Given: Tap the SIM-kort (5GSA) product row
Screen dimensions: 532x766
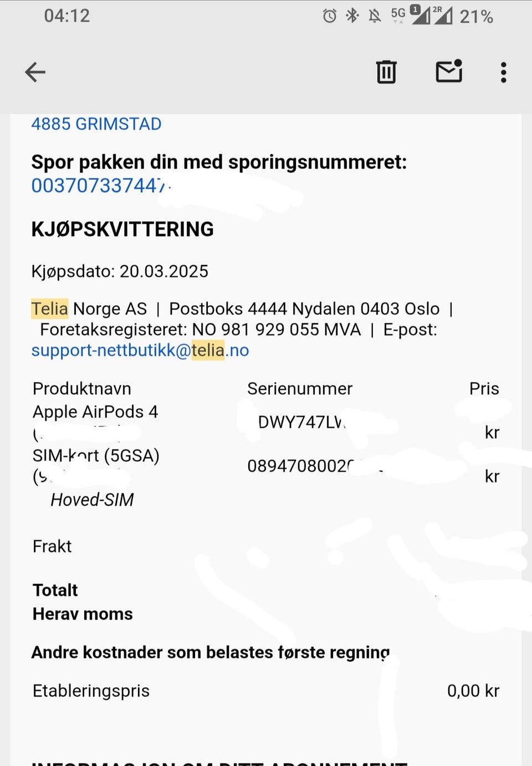Looking at the screenshot, I should tap(96, 456).
